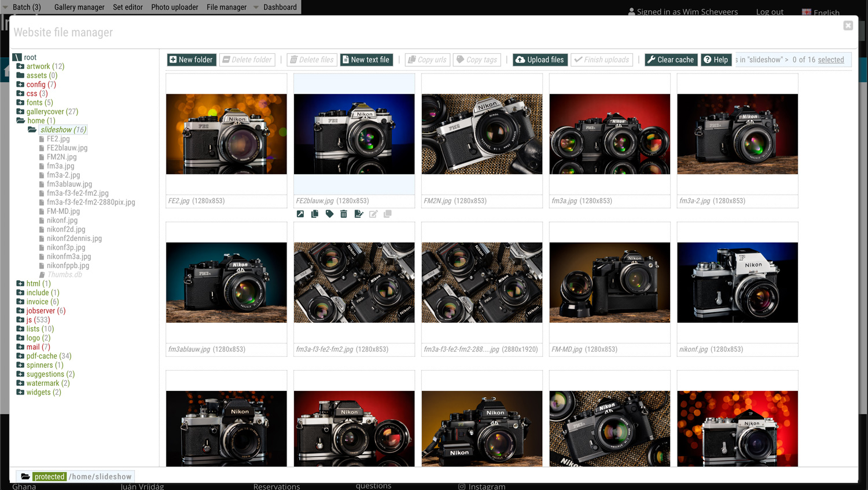Click the tag icon under FE2blauw.jpg
This screenshot has width=868, height=490.
pyautogui.click(x=329, y=214)
